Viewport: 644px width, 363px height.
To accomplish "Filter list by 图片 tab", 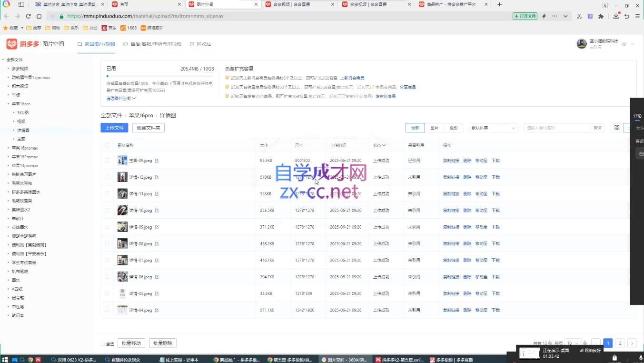I will coord(434,128).
